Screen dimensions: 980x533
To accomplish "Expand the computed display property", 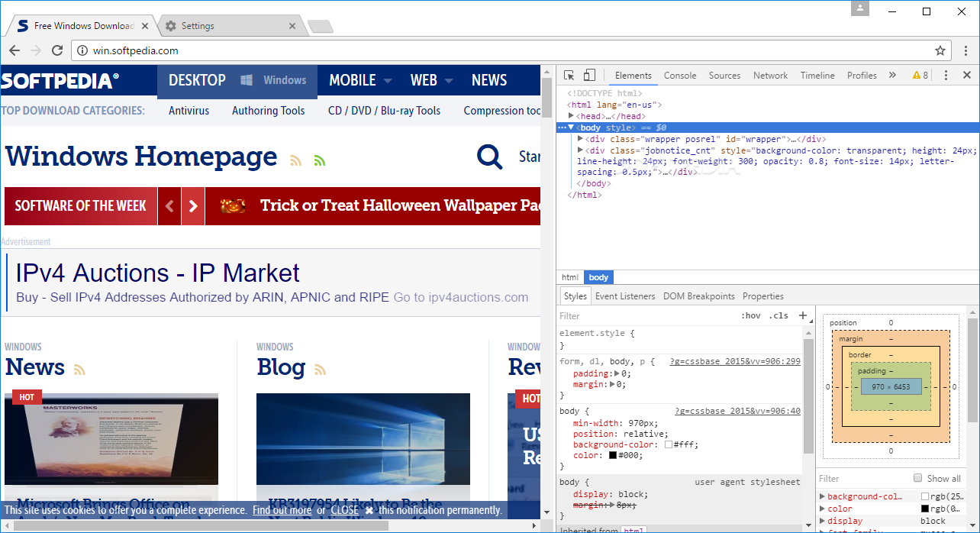I will (823, 521).
